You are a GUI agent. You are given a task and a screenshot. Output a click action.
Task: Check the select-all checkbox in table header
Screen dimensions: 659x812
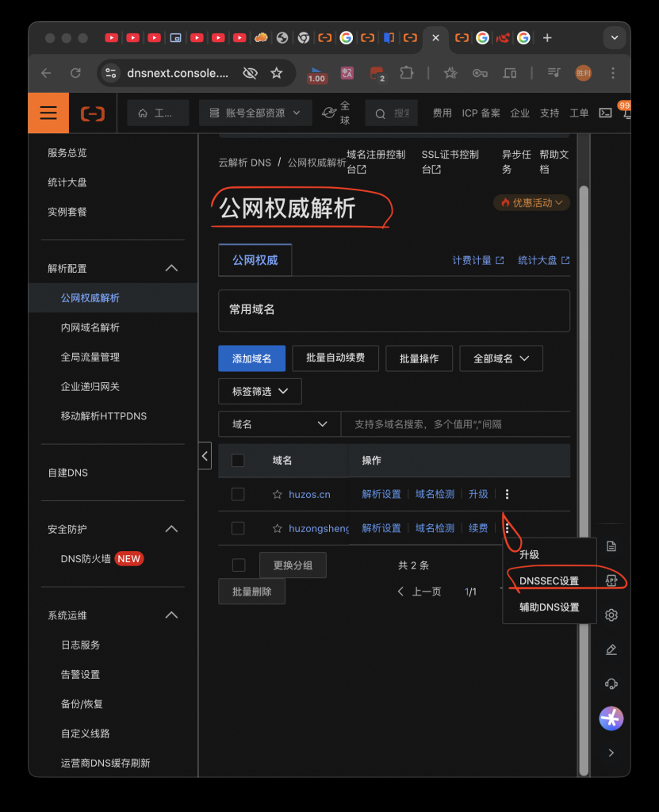[238, 460]
